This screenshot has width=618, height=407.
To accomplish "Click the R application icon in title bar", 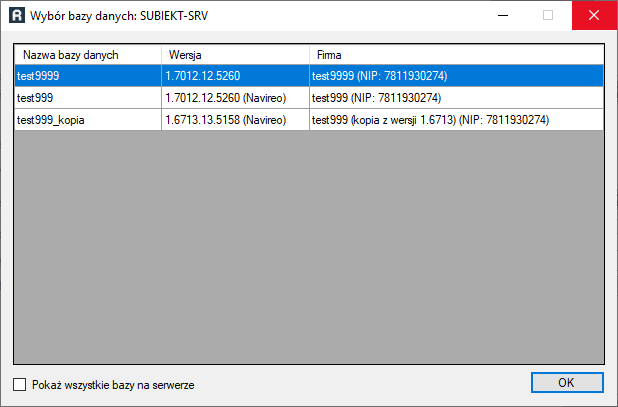I will (17, 16).
